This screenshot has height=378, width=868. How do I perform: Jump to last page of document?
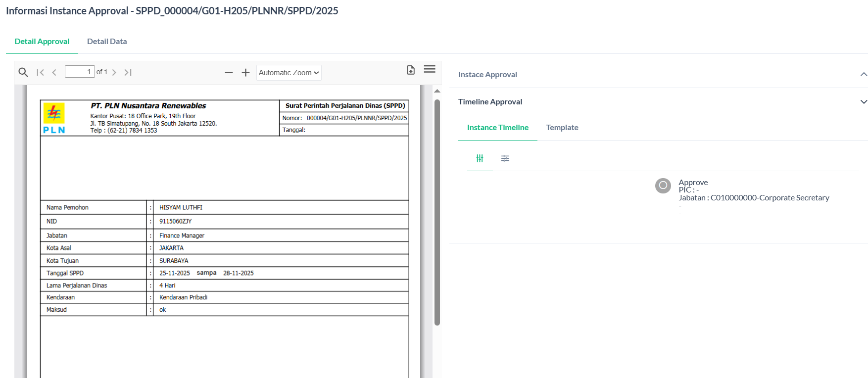(x=128, y=72)
